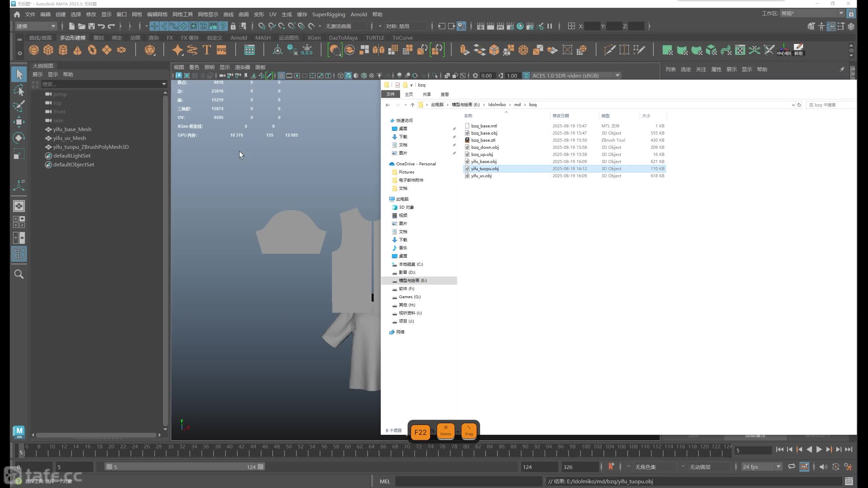This screenshot has height=488, width=868.
Task: Expand the Explorer address bar history dropdown
Action: pyautogui.click(x=793, y=105)
